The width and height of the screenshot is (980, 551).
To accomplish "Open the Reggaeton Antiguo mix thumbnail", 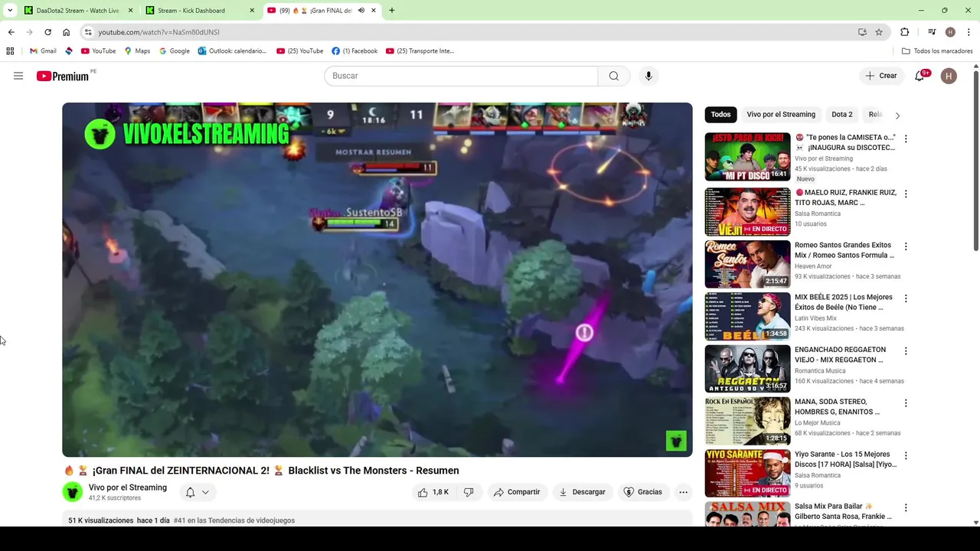I will (747, 369).
